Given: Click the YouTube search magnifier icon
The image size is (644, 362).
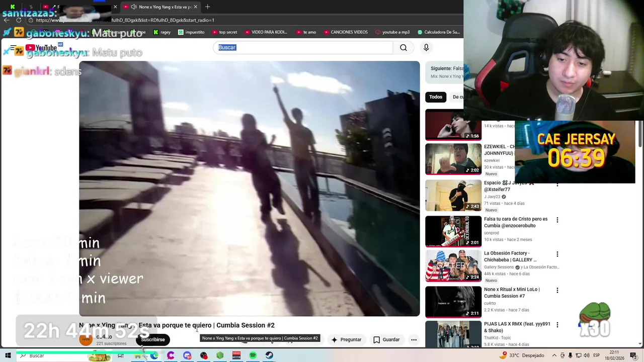Looking at the screenshot, I should tap(403, 47).
